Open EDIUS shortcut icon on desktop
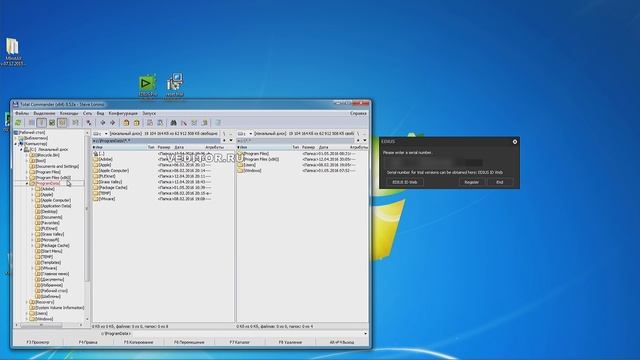Image resolution: width=640 pixels, height=360 pixels. 147,83
